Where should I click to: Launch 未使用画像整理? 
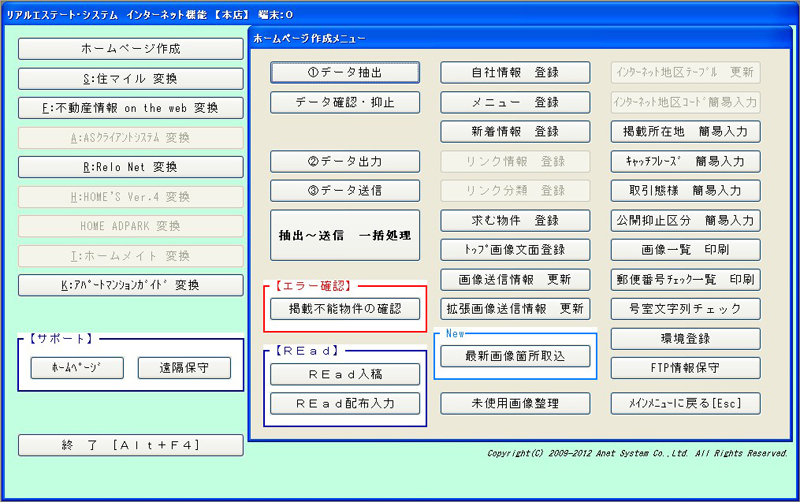[x=515, y=403]
